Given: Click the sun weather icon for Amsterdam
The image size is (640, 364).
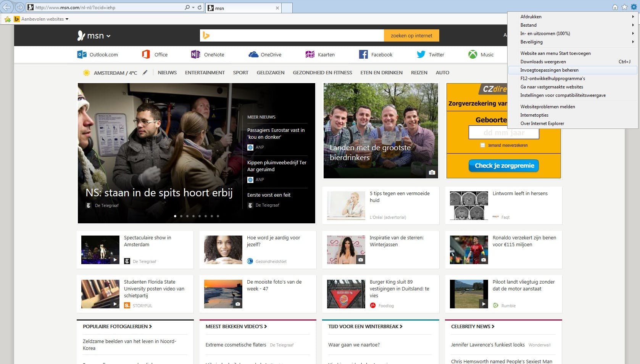Looking at the screenshot, I should 87,73.
